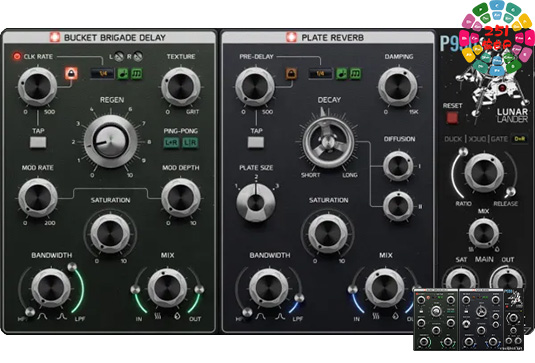
Task: Toggle the CLK RATE red indicator
Action: tap(16, 56)
